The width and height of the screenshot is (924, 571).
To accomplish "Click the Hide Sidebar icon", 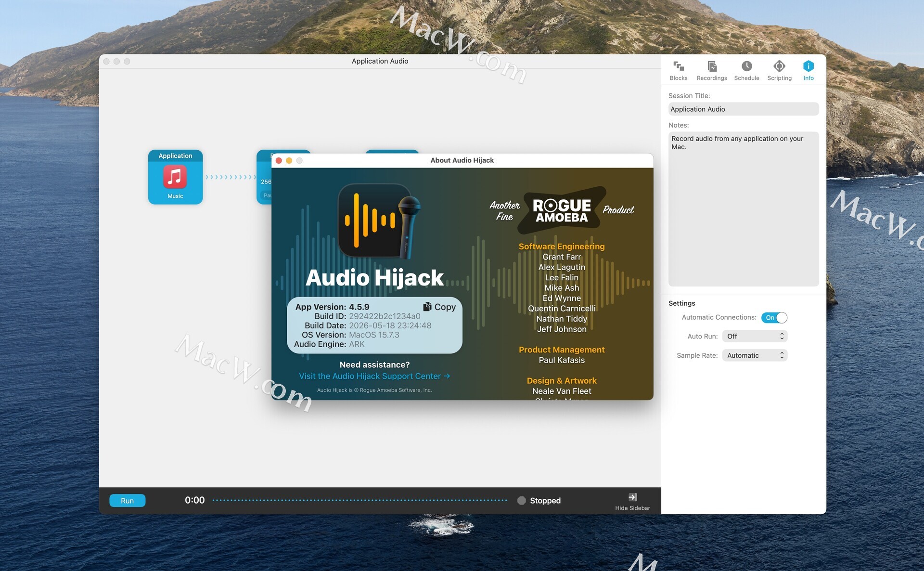I will (632, 497).
